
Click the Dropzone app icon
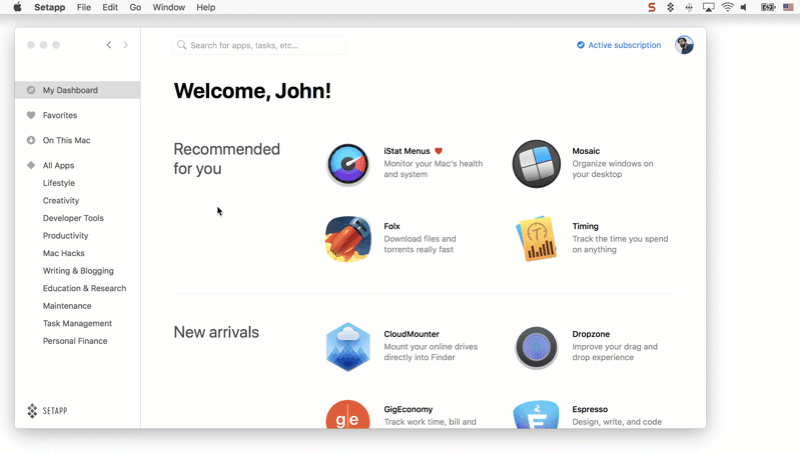pos(536,347)
